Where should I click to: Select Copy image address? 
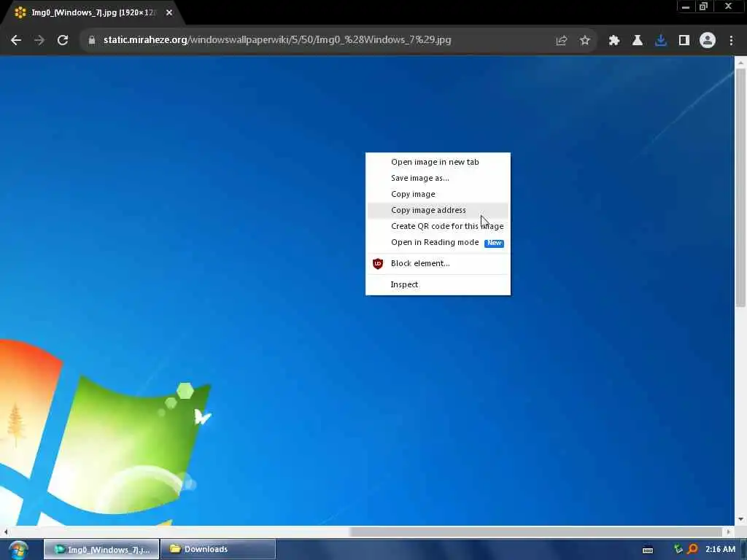(438, 210)
